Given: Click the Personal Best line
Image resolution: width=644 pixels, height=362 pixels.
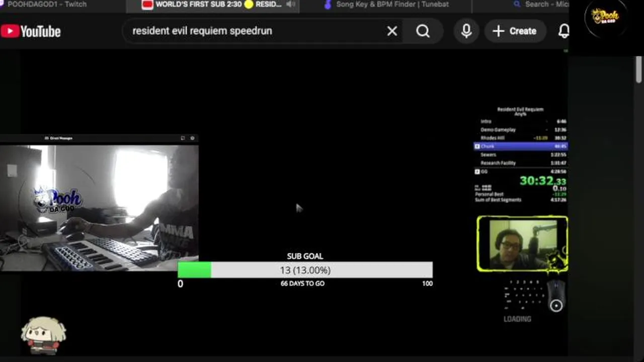Looking at the screenshot, I should point(521,194).
